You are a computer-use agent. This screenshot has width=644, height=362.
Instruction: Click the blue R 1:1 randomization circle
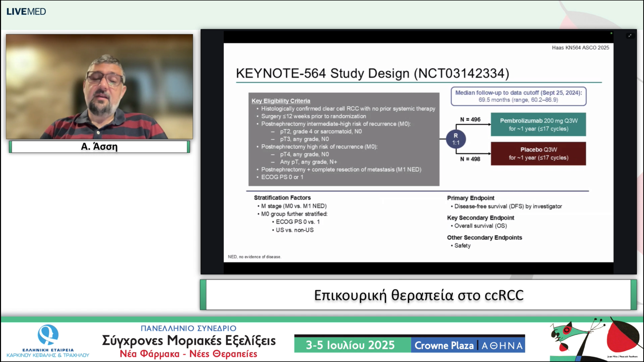pyautogui.click(x=456, y=139)
